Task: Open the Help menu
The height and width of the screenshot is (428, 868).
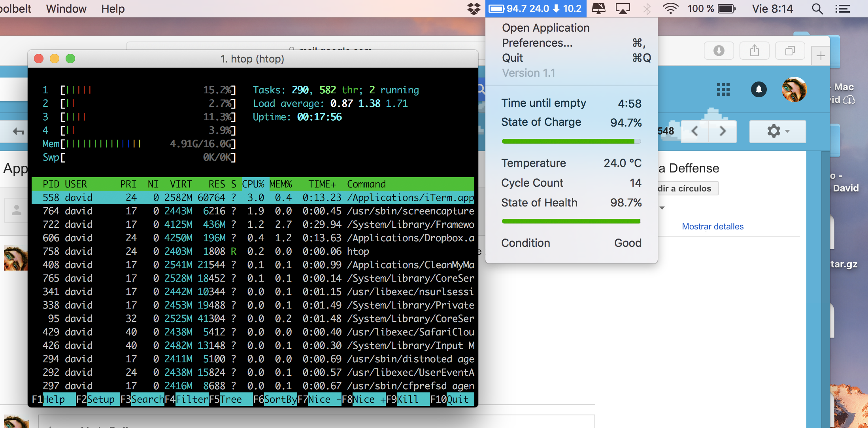Action: click(113, 9)
